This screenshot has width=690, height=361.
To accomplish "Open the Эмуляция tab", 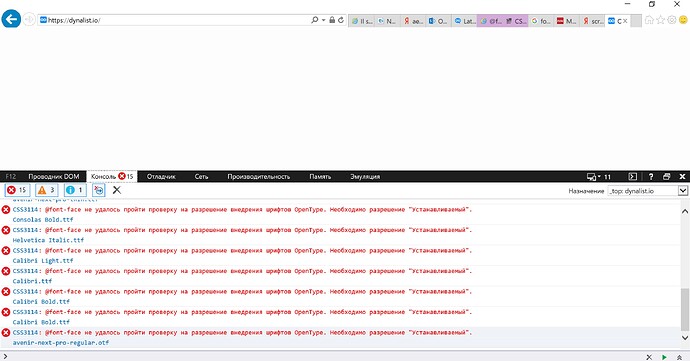I will 365,177.
